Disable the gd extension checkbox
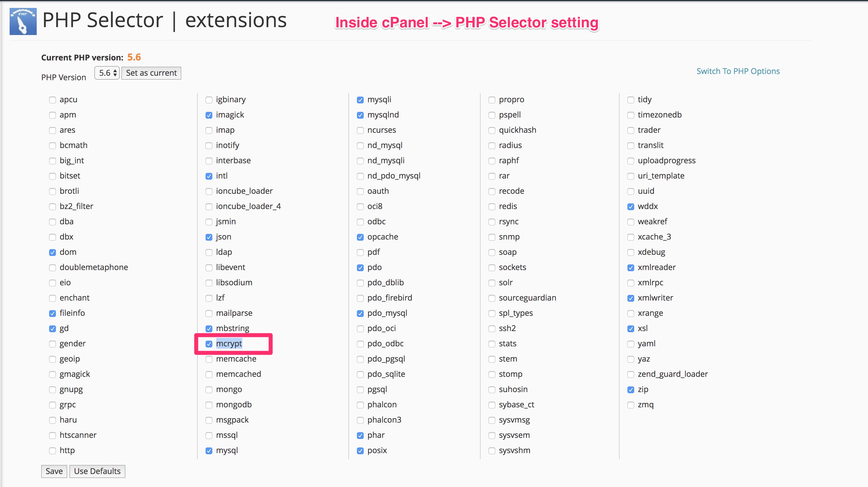 [x=52, y=329]
